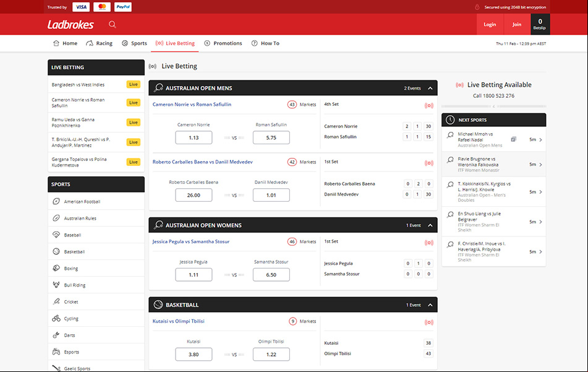
Task: Click live icon in Kutaisi vs Olimpi scoreboard
Action: 429,322
